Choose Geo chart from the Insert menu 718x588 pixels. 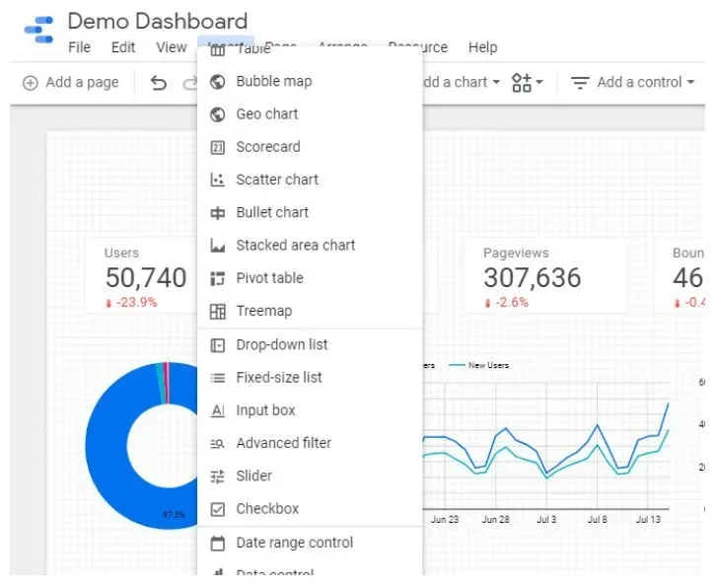(310, 114)
